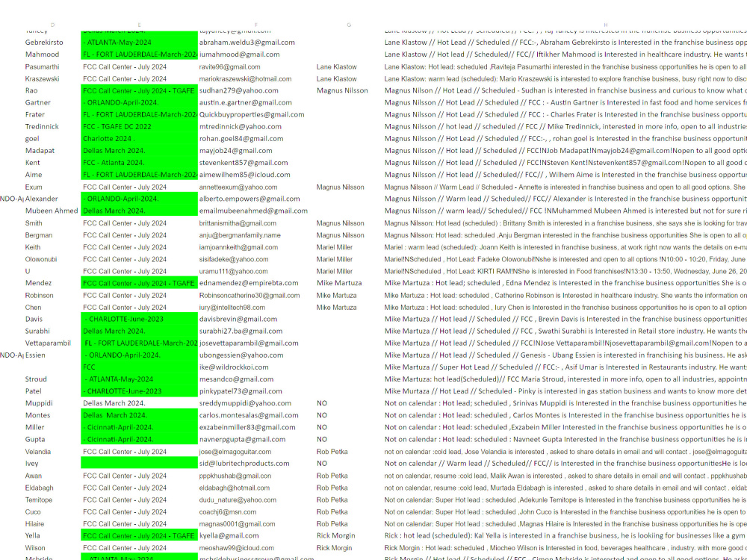Screen dimensions: 747x560
Task: Select the FCC - Atlanta 2024 cell
Action: [139, 163]
